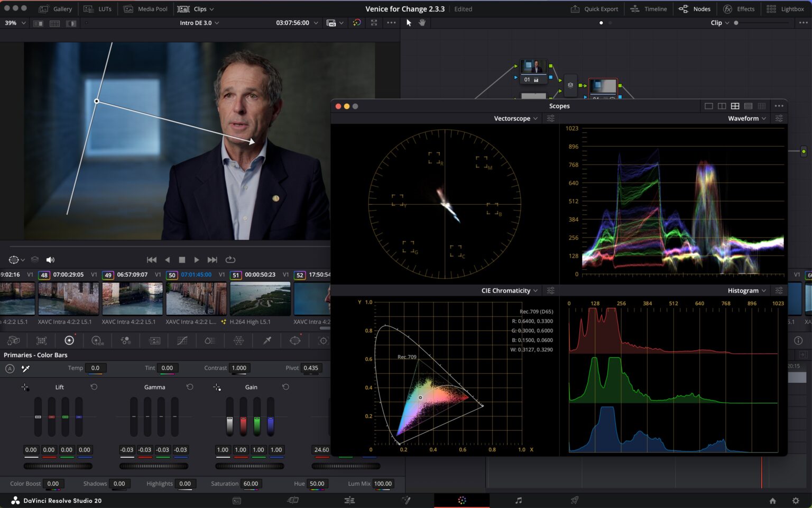Open the Intro DE 3.0 timeline dropdown
This screenshot has height=508, width=812.
(x=199, y=23)
